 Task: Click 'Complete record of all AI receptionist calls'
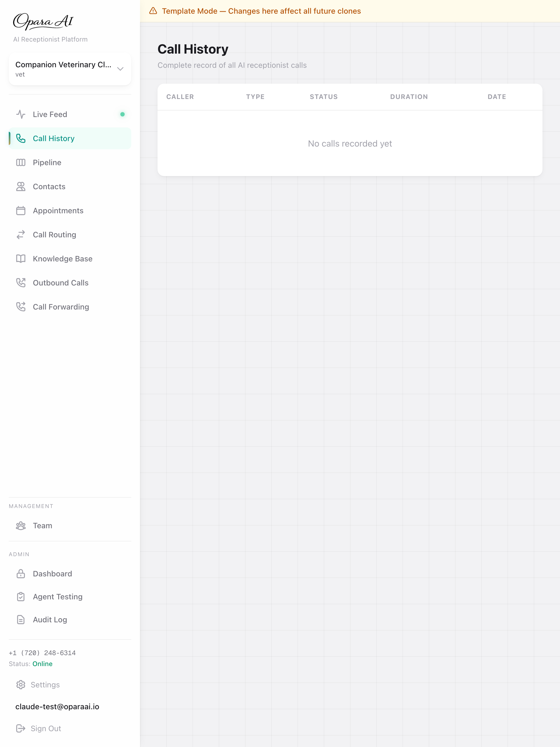tap(232, 65)
